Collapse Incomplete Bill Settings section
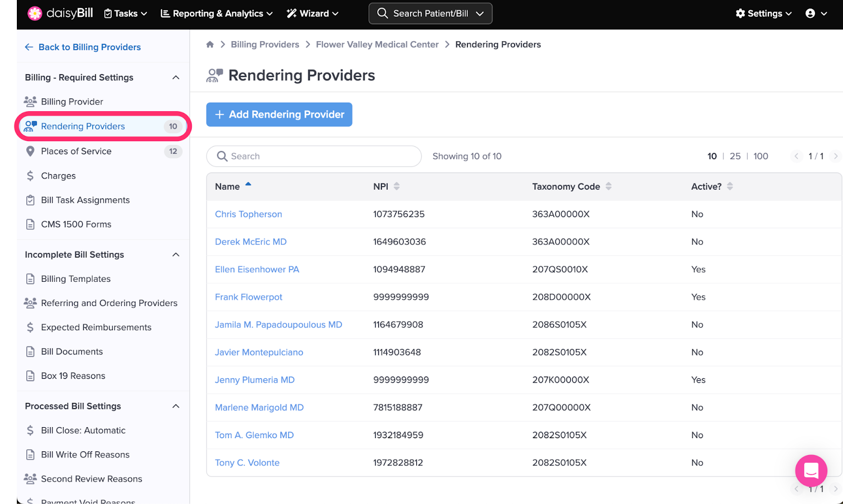843x504 pixels. point(176,255)
